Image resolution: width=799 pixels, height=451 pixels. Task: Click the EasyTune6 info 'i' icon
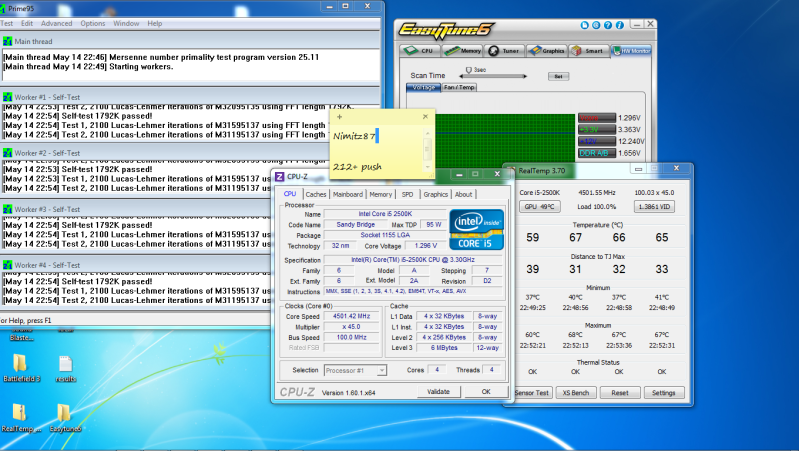click(x=620, y=25)
